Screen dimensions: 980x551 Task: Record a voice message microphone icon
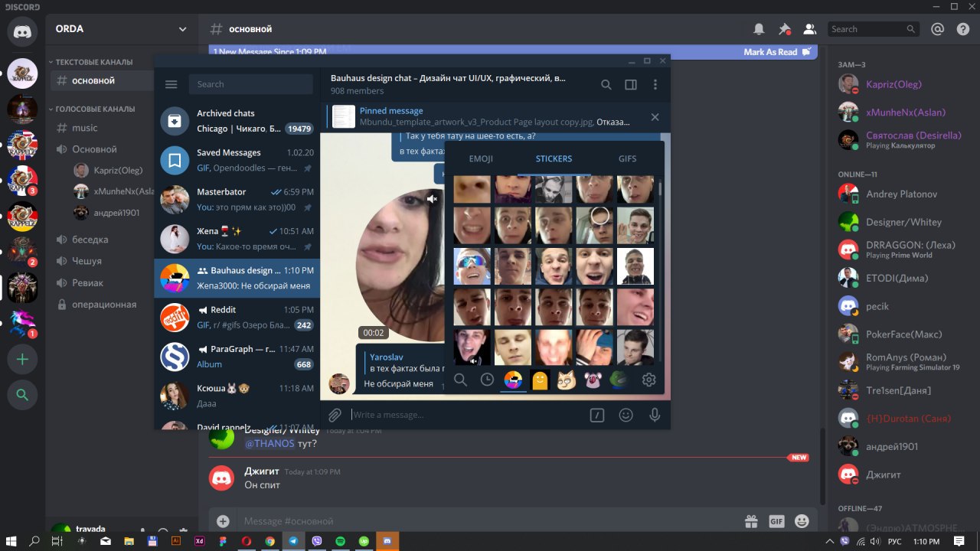[x=655, y=415]
